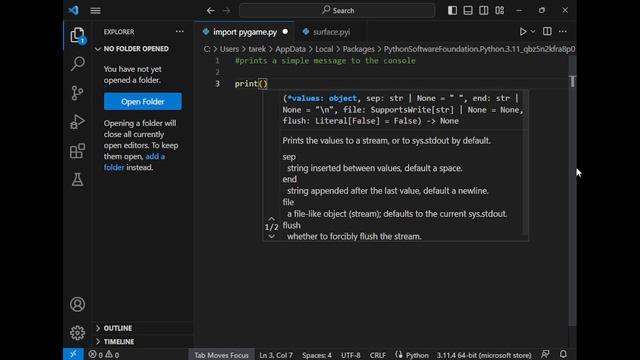Image resolution: width=640 pixels, height=360 pixels.
Task: Click the Packages breadcrumb segment
Action: [358, 49]
